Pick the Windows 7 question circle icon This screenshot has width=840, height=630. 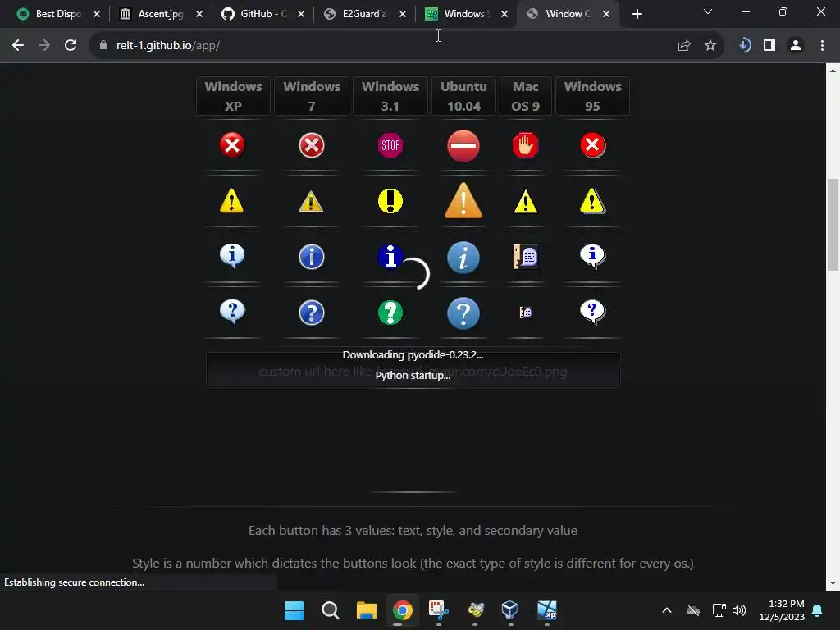point(311,313)
